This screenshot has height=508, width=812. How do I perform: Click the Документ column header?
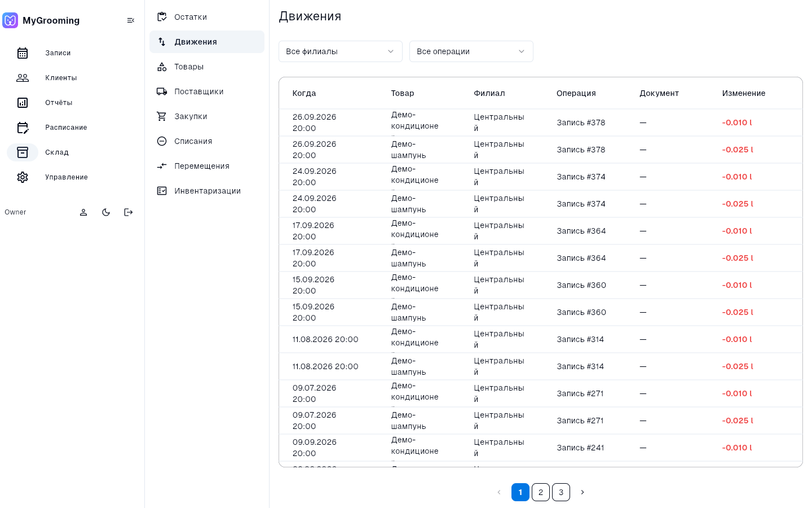[x=659, y=93]
